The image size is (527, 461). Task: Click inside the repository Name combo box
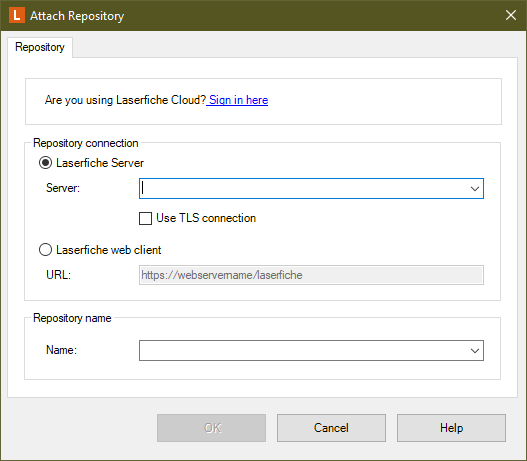(x=303, y=351)
